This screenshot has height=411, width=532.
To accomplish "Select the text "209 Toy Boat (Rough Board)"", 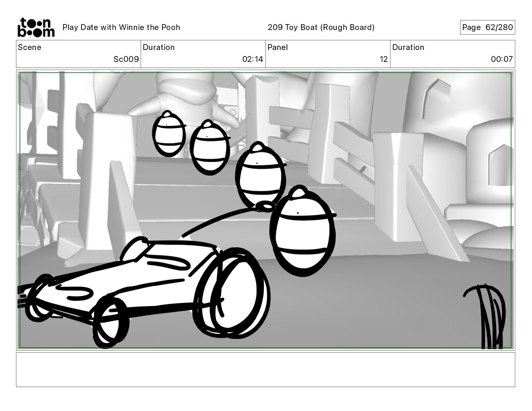I will 321,27.
